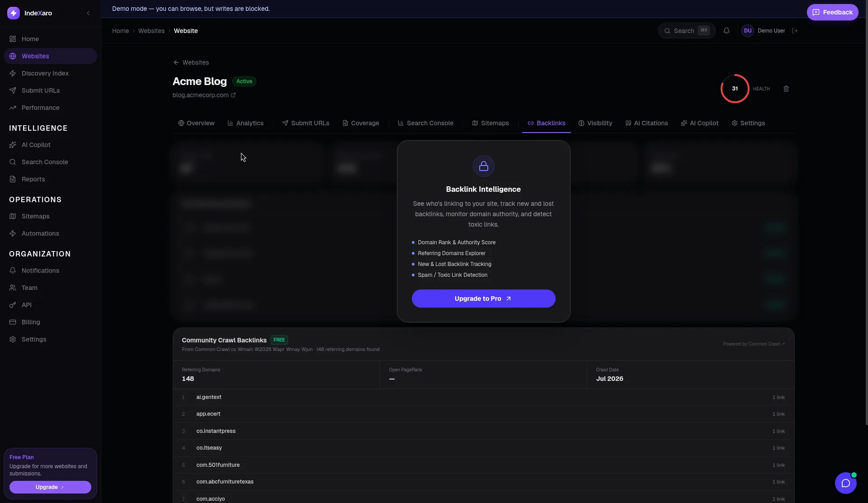This screenshot has height=503, width=868.
Task: Open Home in the sidebar
Action: pos(50,39)
